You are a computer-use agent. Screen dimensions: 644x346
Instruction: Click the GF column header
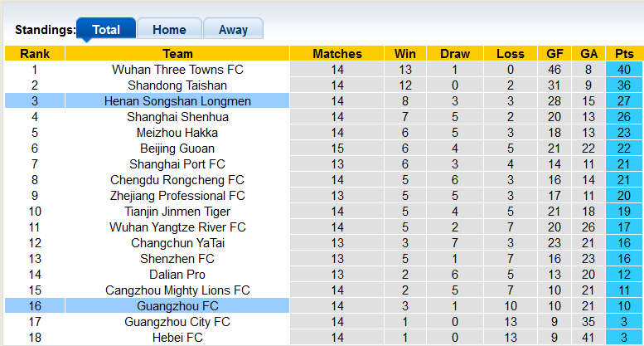point(554,53)
